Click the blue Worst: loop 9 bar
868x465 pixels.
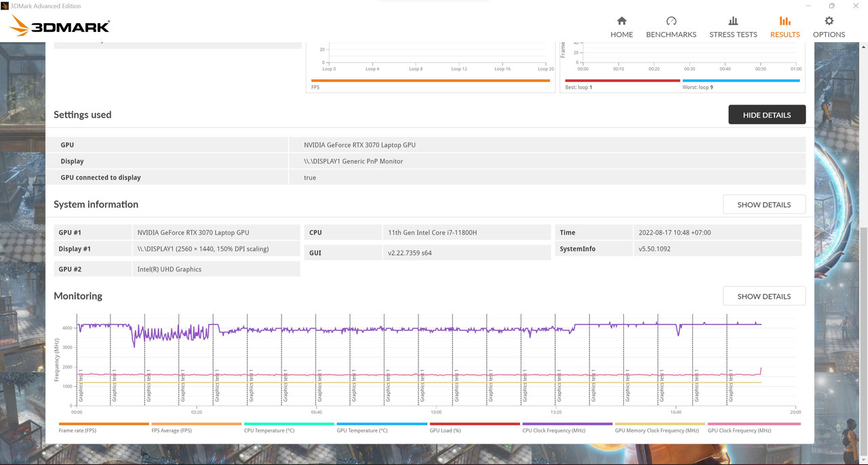[x=741, y=80]
